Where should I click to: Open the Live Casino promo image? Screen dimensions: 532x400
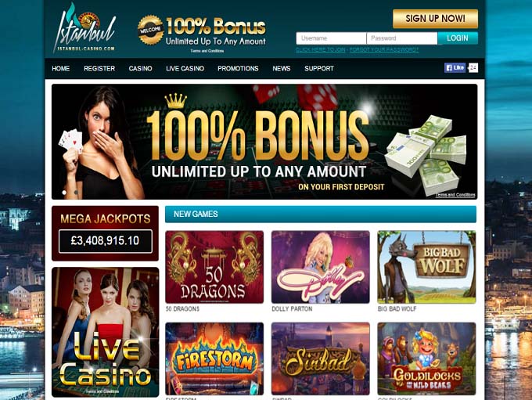pyautogui.click(x=105, y=332)
